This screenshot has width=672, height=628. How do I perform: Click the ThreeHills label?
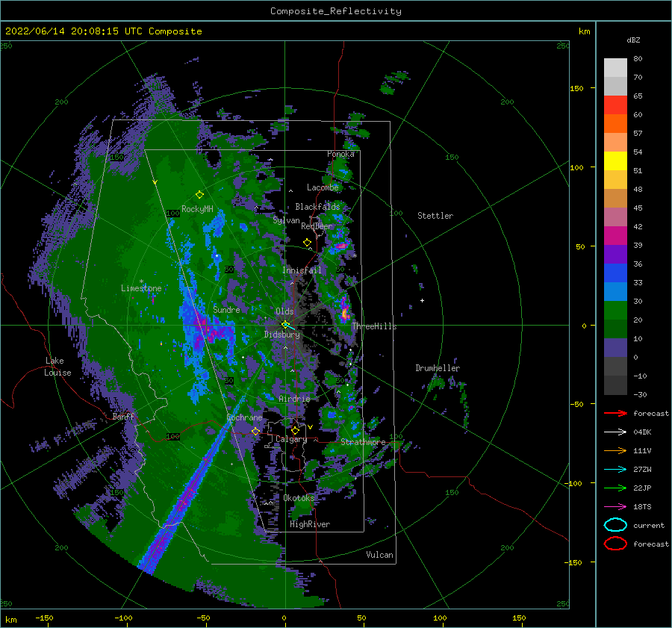[x=375, y=326]
